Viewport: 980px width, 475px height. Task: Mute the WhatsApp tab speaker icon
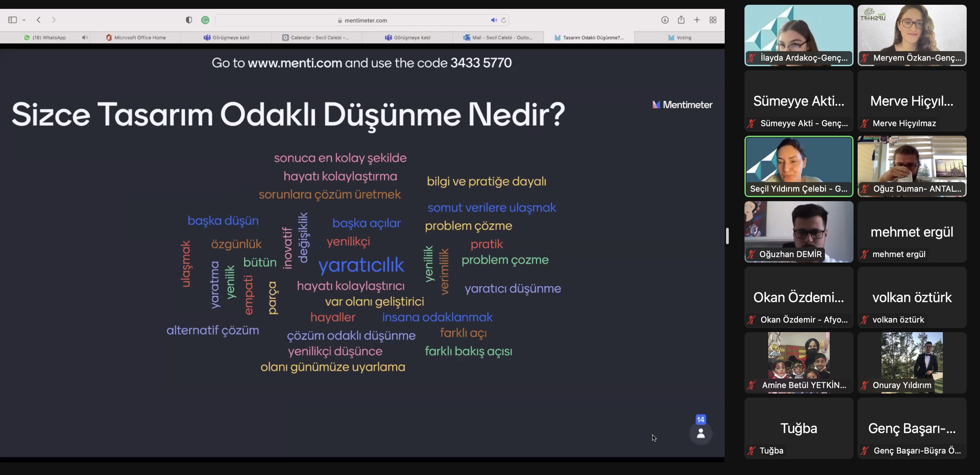coord(85,37)
